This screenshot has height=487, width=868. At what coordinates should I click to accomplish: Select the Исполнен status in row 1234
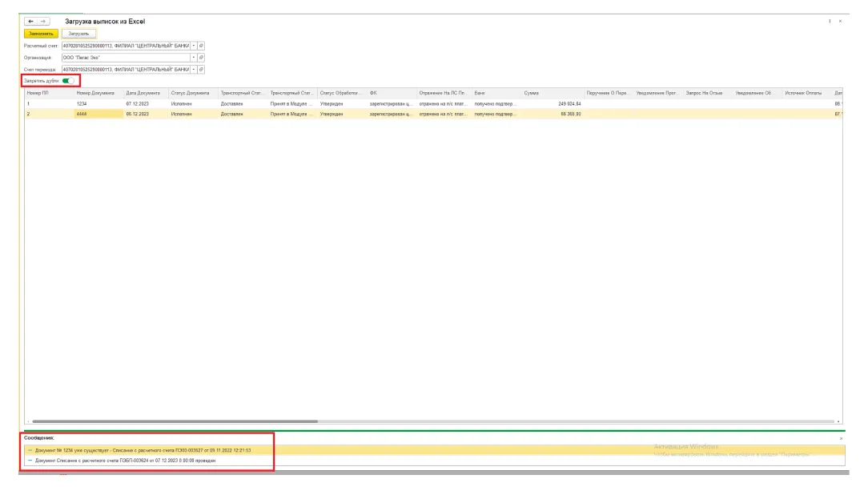(193, 103)
